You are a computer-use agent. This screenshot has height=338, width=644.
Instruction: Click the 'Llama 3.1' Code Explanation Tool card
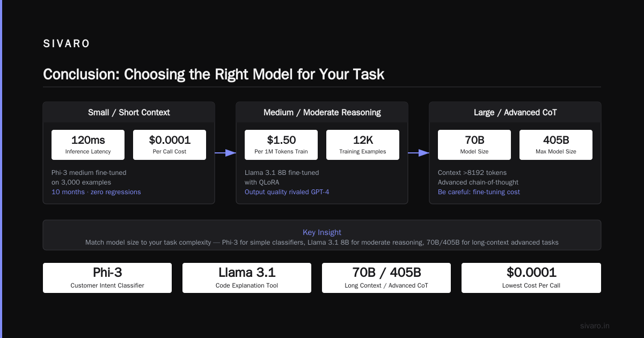(x=247, y=277)
